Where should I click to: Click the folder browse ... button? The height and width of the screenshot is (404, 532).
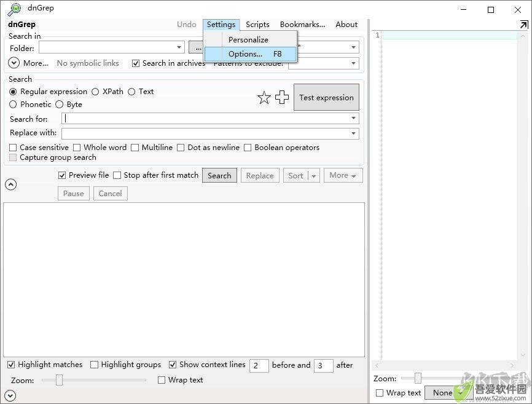[x=196, y=47]
